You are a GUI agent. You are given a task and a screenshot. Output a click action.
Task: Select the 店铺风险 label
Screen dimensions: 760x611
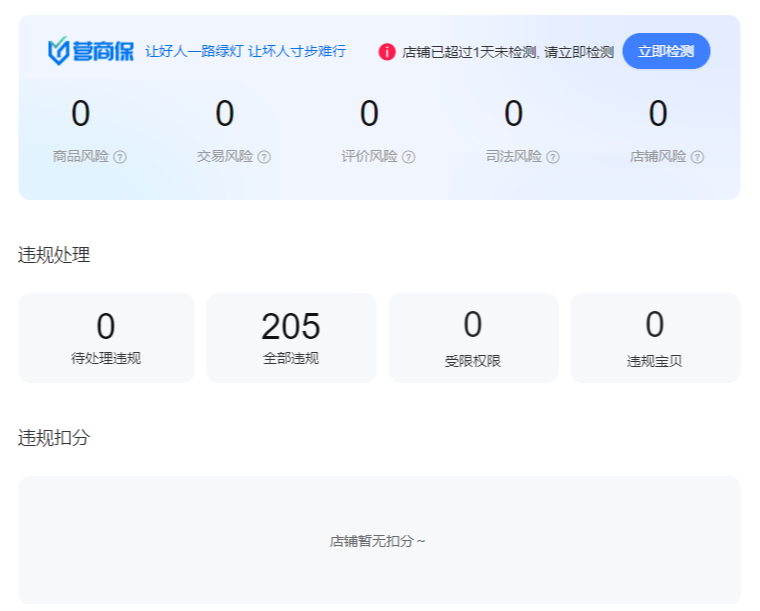[658, 157]
